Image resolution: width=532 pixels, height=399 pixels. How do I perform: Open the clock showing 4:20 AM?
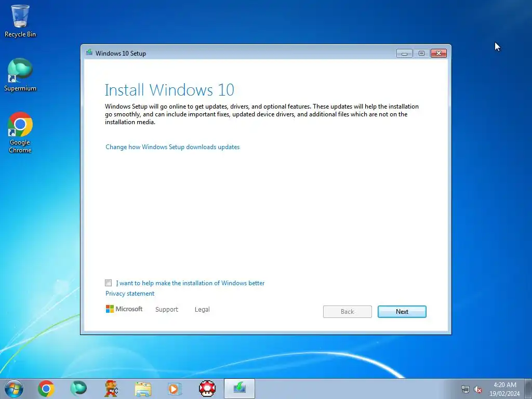(505, 389)
